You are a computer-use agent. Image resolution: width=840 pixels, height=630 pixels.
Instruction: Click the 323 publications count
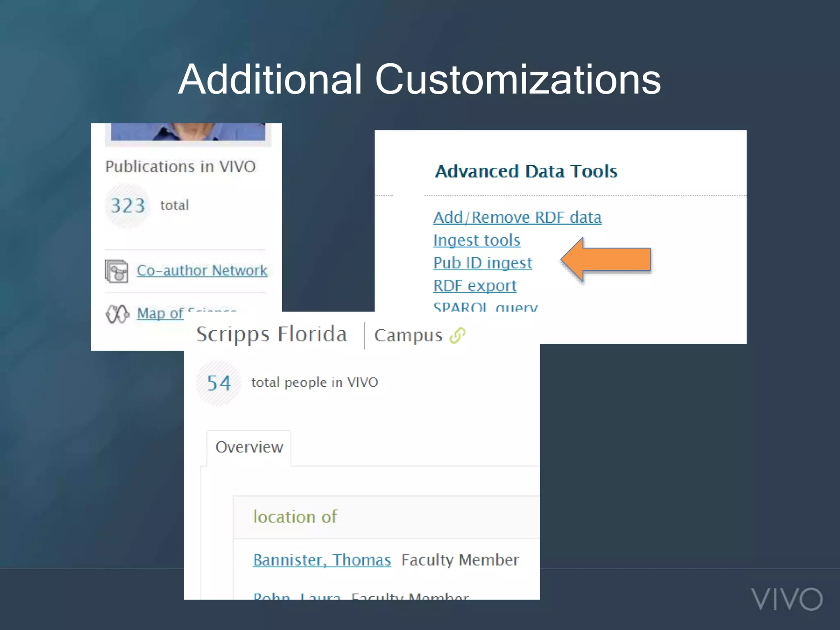128,205
